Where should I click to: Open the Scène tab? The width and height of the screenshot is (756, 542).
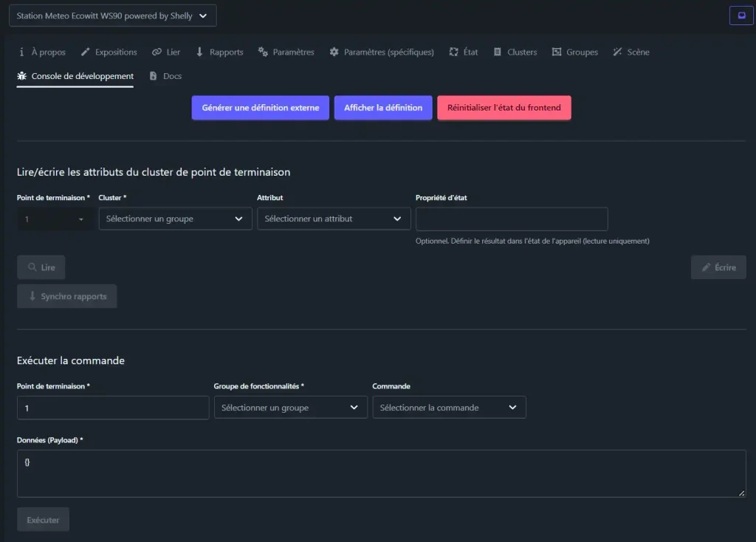click(631, 52)
